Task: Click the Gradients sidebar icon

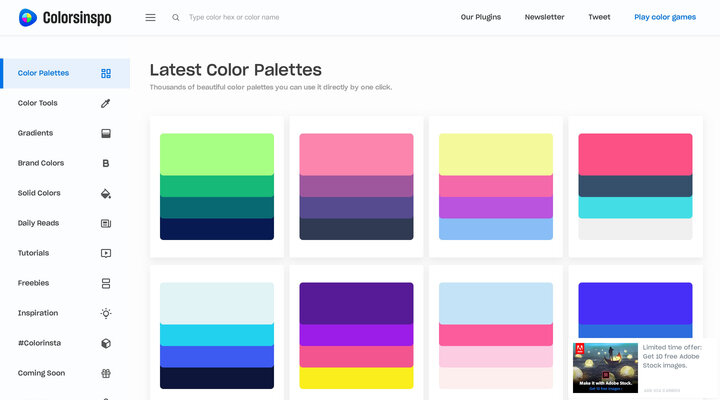Action: (106, 133)
